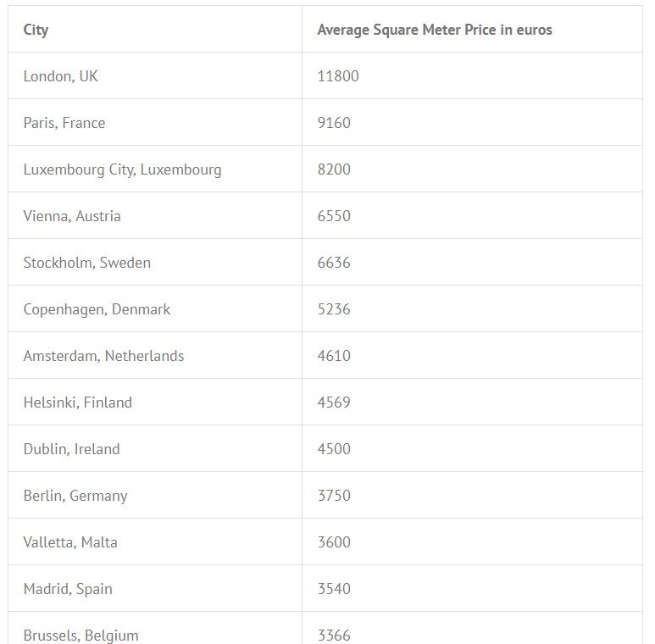Click the 4569 price value
655x644 pixels.
[x=334, y=402]
